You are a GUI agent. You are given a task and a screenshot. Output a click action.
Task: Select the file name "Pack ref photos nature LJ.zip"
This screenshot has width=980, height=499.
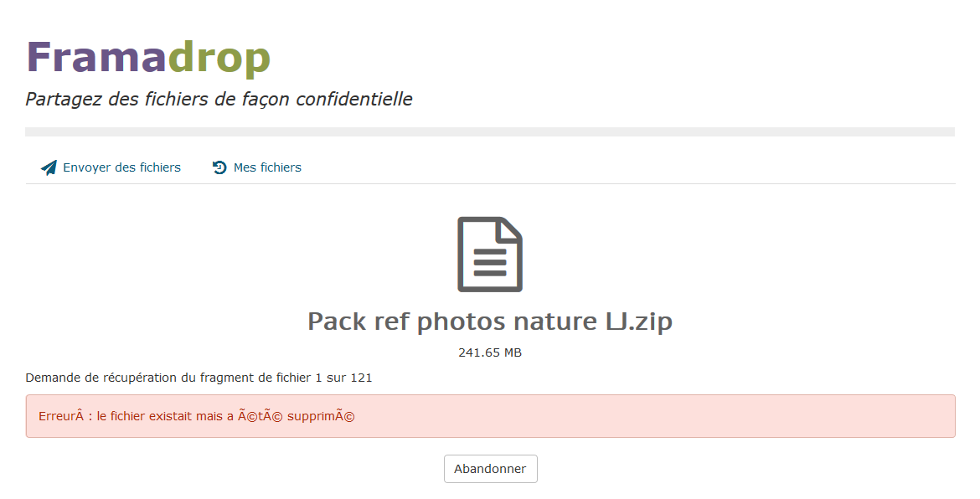coord(490,321)
